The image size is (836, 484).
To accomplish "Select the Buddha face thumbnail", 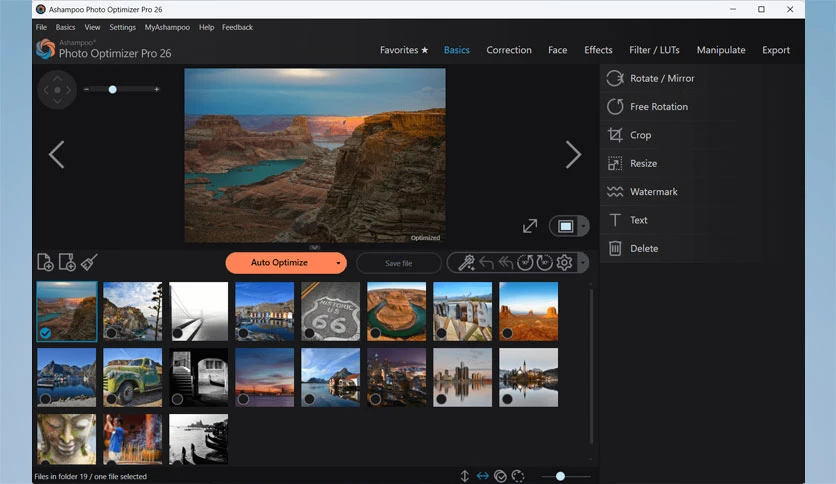I will click(x=67, y=439).
